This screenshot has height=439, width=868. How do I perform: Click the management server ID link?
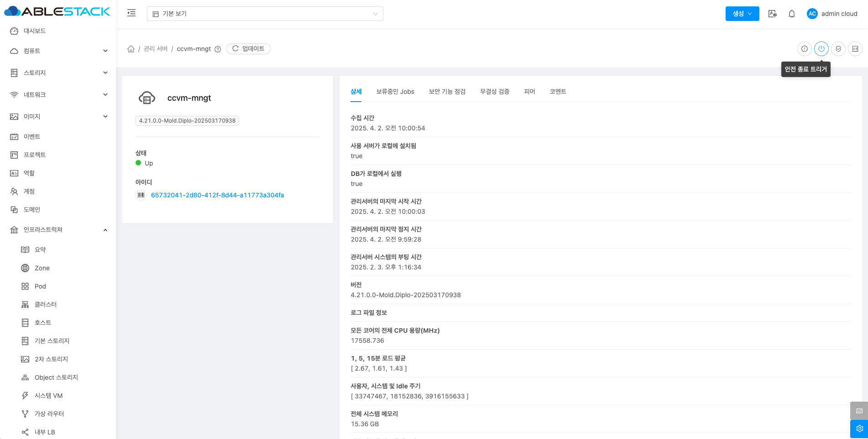click(217, 195)
